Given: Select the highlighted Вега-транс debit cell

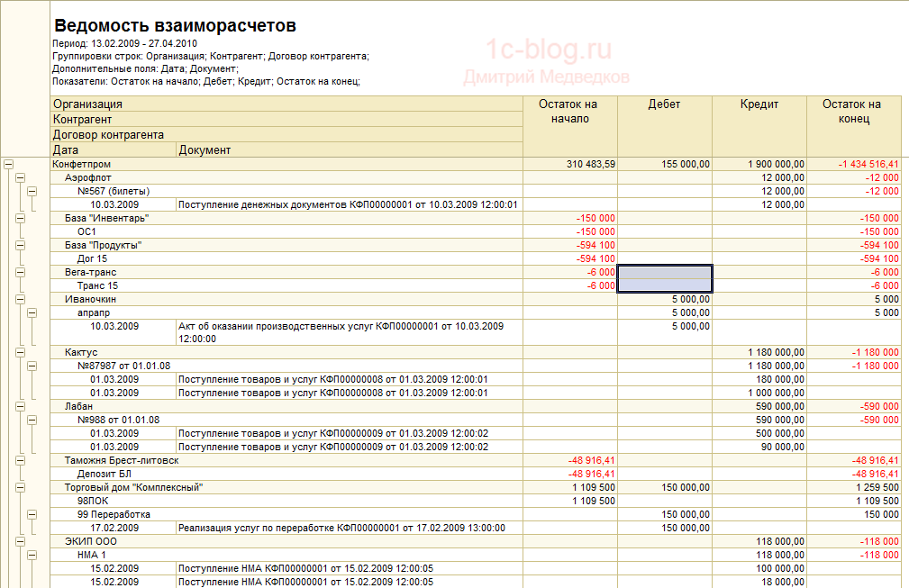Looking at the screenshot, I should pos(664,278).
